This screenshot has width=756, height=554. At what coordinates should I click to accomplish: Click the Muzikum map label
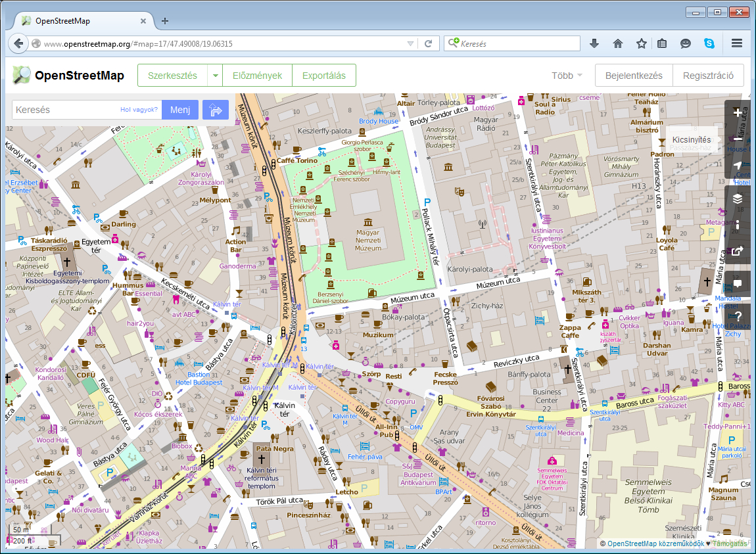pyautogui.click(x=378, y=335)
